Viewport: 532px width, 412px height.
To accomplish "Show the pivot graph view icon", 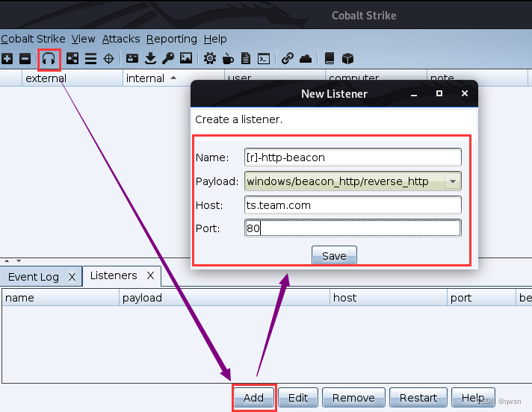I will click(x=72, y=59).
